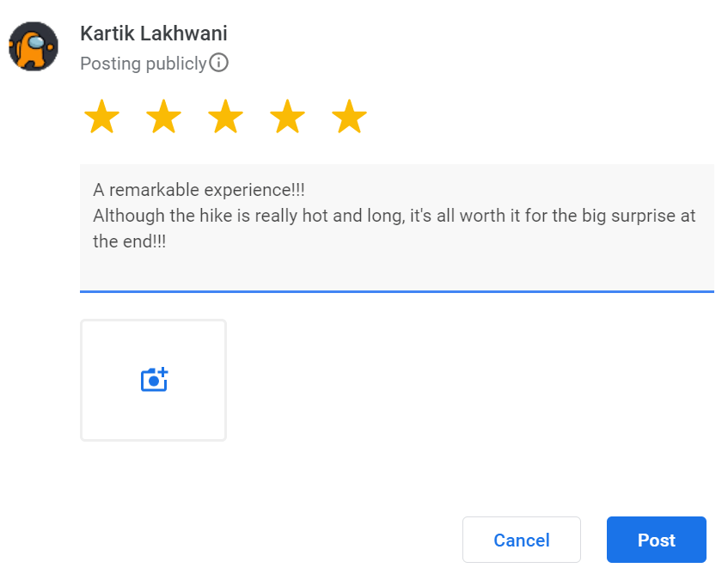The height and width of the screenshot is (568, 728).
Task: Click the add photo camera icon
Action: (x=154, y=380)
